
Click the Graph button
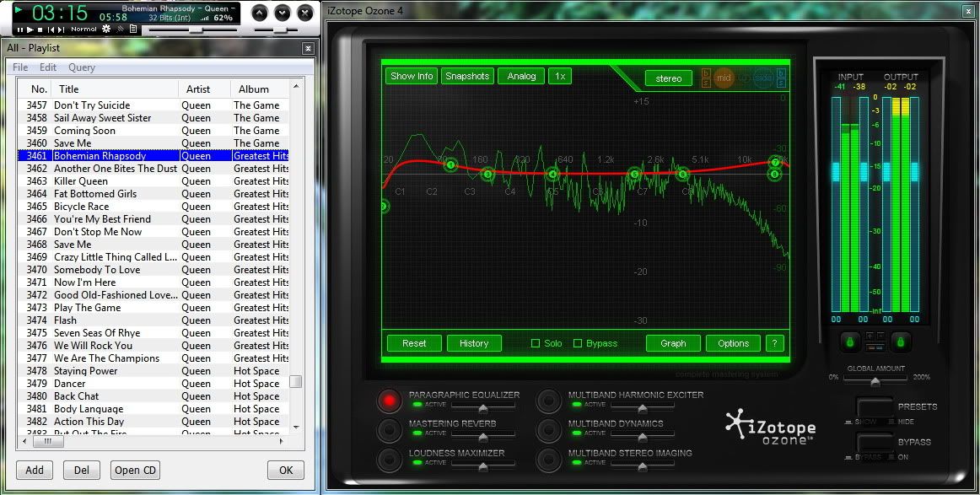pos(673,343)
